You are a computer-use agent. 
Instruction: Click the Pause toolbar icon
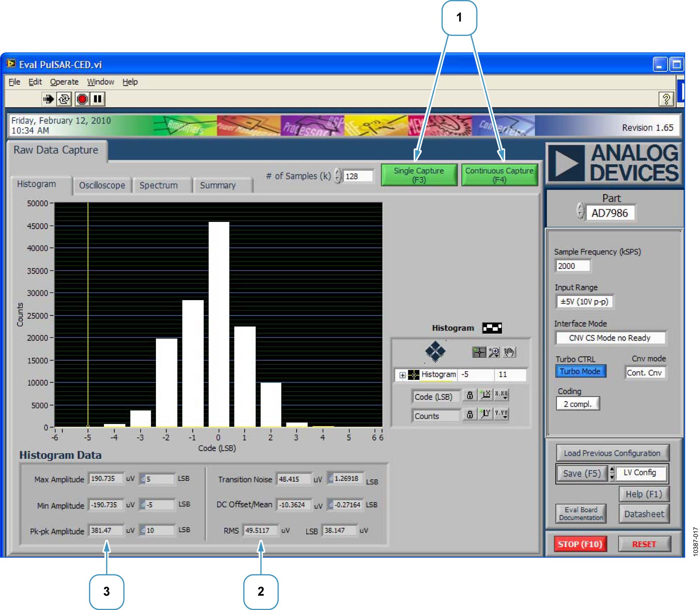click(x=98, y=99)
